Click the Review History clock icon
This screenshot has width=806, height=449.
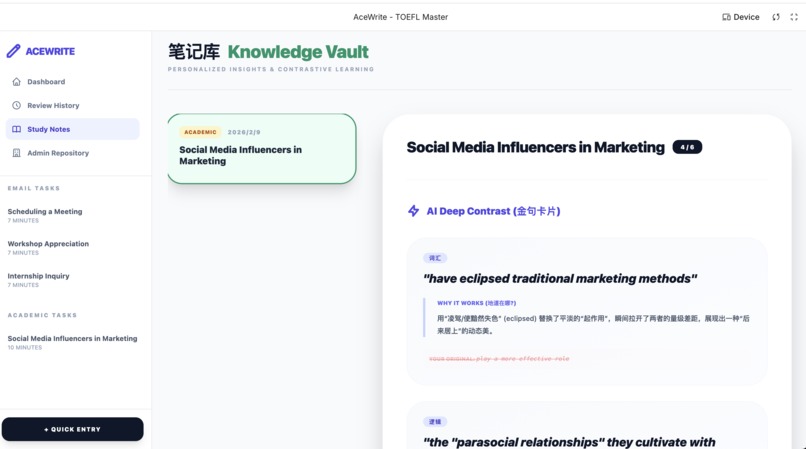pyautogui.click(x=16, y=105)
